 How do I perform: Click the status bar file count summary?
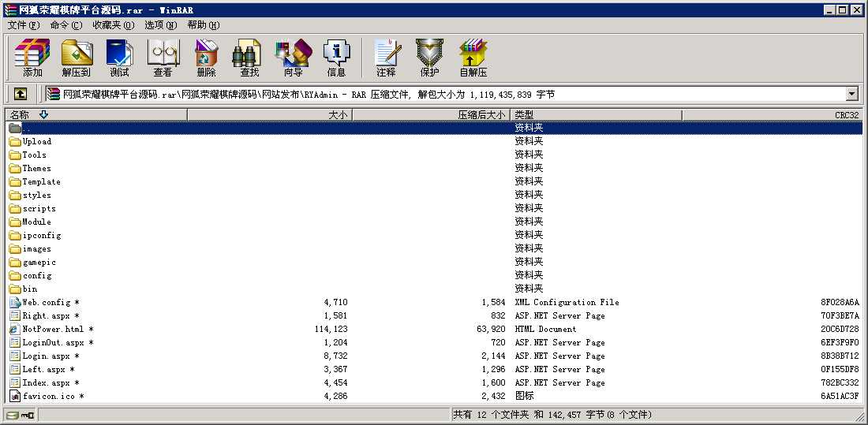pos(552,415)
